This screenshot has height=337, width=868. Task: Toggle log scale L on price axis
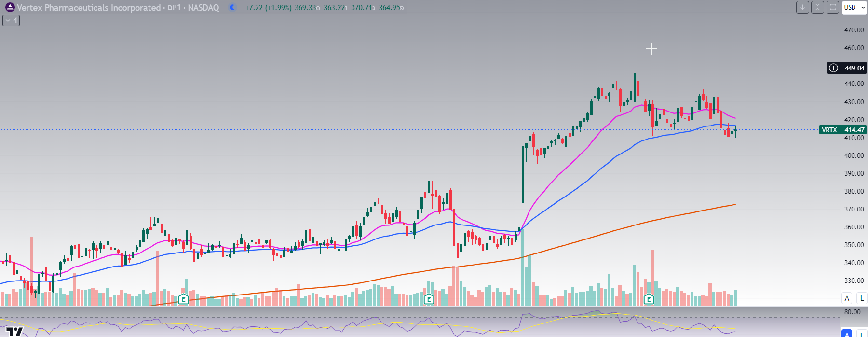click(862, 298)
